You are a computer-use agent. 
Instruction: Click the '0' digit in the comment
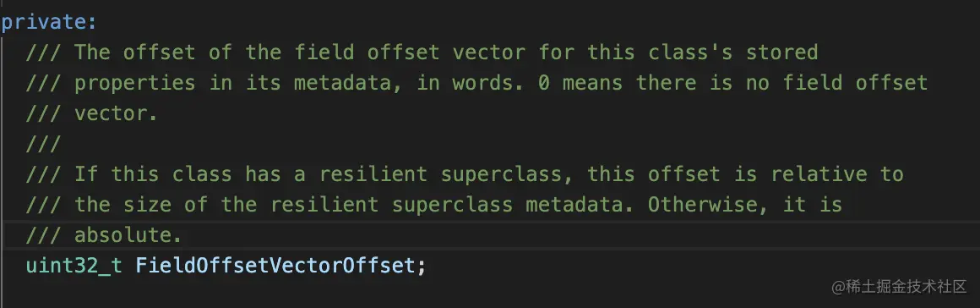click(x=544, y=83)
